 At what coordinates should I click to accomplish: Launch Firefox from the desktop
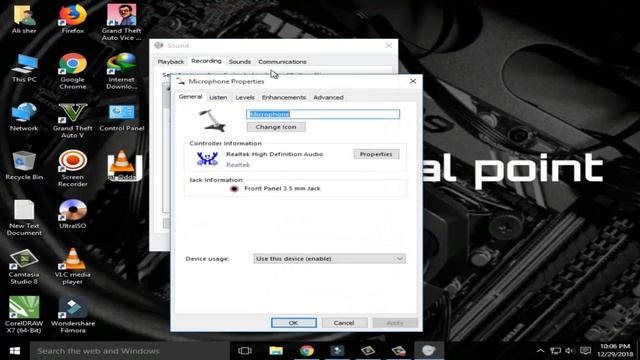[x=73, y=19]
